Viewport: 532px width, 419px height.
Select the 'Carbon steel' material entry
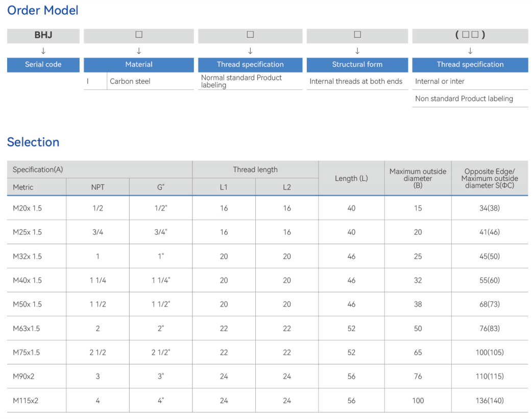tap(130, 81)
